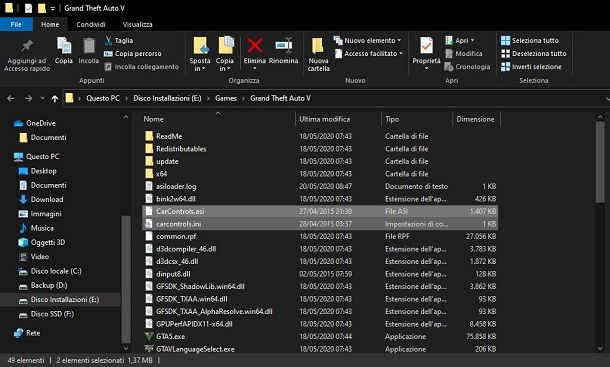Click Inverti selezione
The height and width of the screenshot is (367, 610).
531,67
